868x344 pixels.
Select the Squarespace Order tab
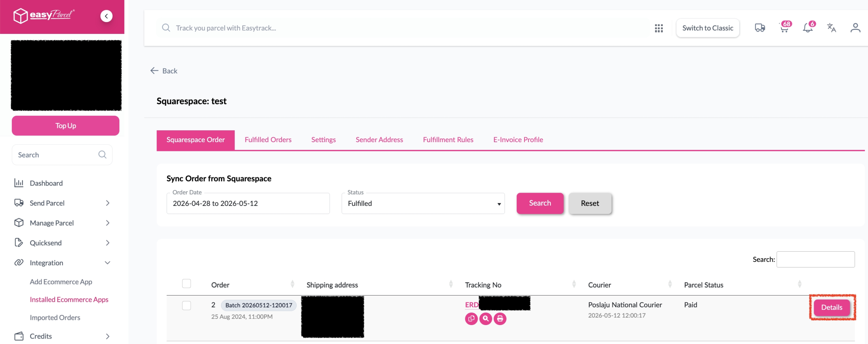tap(196, 140)
